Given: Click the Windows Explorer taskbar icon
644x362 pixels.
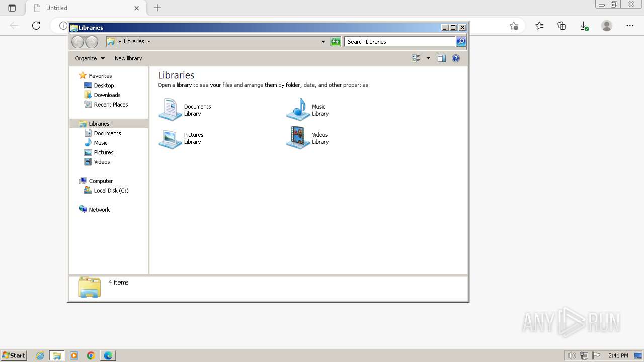Looking at the screenshot, I should pos(57,355).
